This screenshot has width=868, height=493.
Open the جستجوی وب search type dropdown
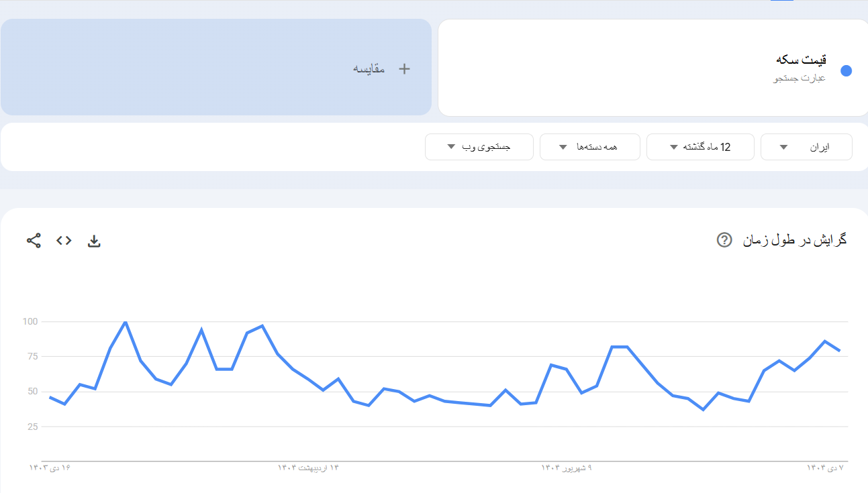479,147
